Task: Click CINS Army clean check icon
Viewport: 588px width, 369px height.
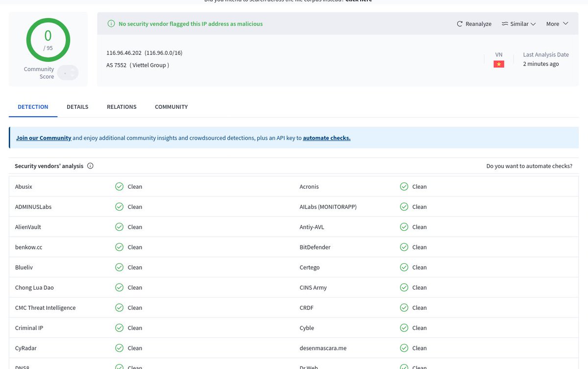Action: pos(404,288)
